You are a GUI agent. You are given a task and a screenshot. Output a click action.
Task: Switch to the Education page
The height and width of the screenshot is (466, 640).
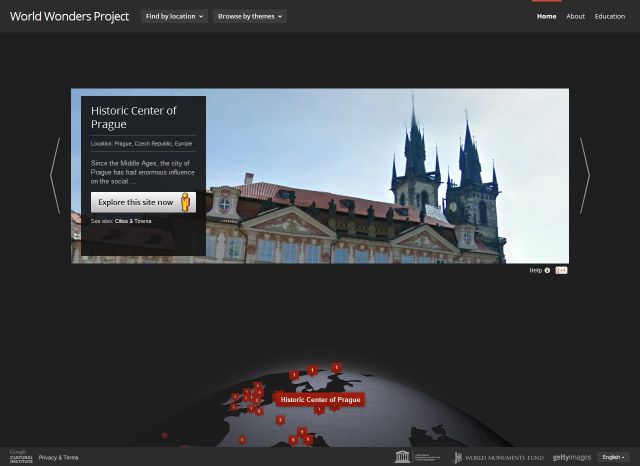pyautogui.click(x=610, y=16)
